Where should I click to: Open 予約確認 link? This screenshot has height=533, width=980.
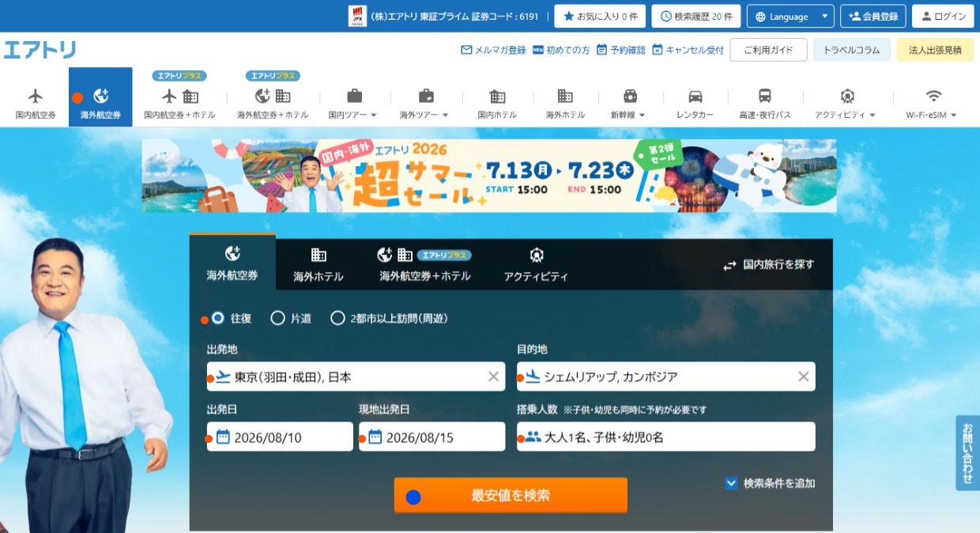[x=621, y=50]
